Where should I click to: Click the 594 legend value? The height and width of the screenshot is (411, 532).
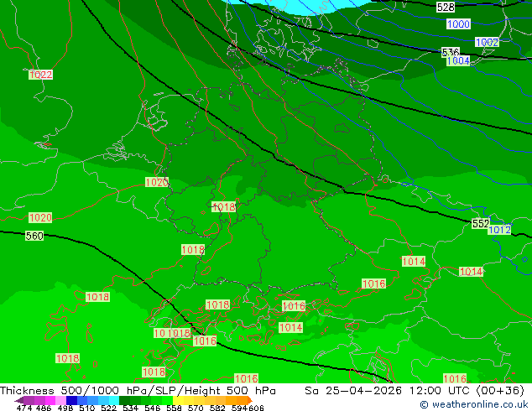click(x=239, y=408)
